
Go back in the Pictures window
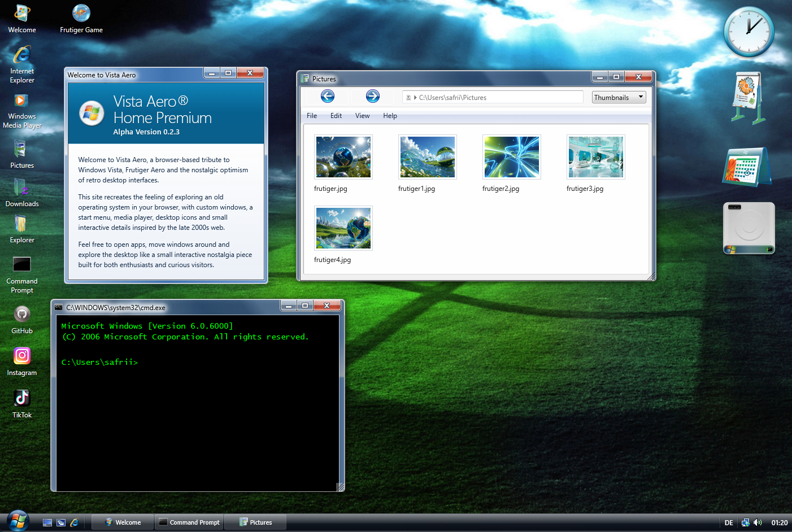(x=328, y=96)
